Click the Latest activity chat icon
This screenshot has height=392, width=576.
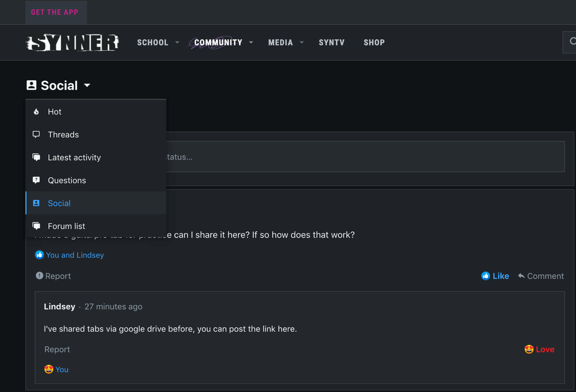tap(36, 157)
